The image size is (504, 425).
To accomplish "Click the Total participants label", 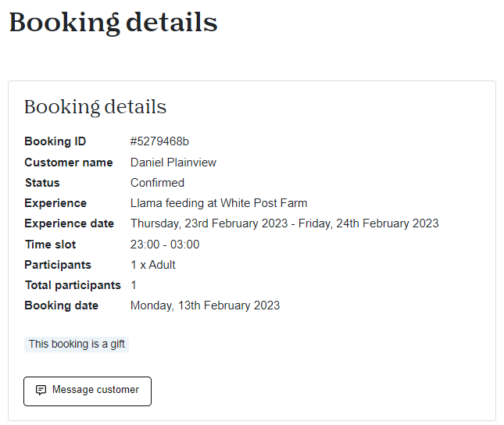I will 73,285.
